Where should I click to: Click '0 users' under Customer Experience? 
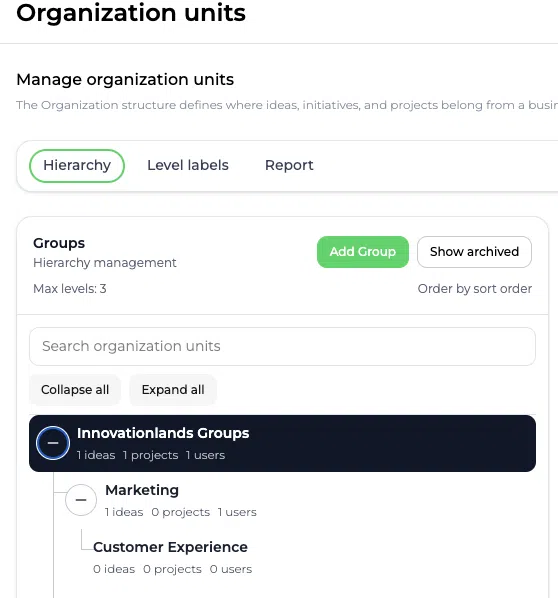click(231, 569)
